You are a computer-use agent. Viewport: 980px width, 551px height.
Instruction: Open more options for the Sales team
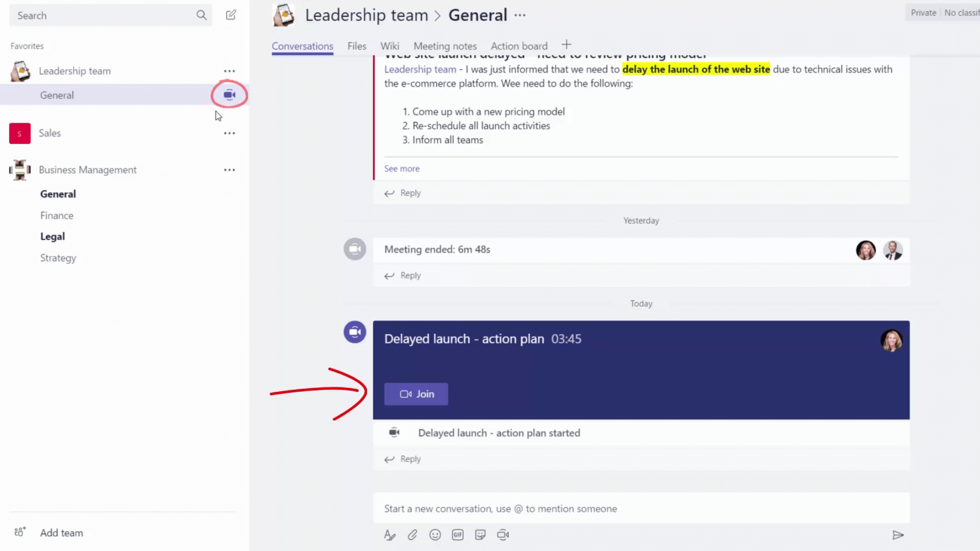229,133
